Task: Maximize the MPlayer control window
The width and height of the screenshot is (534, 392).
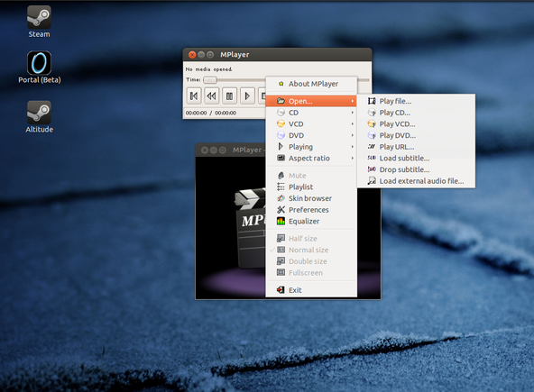Action: [210, 54]
